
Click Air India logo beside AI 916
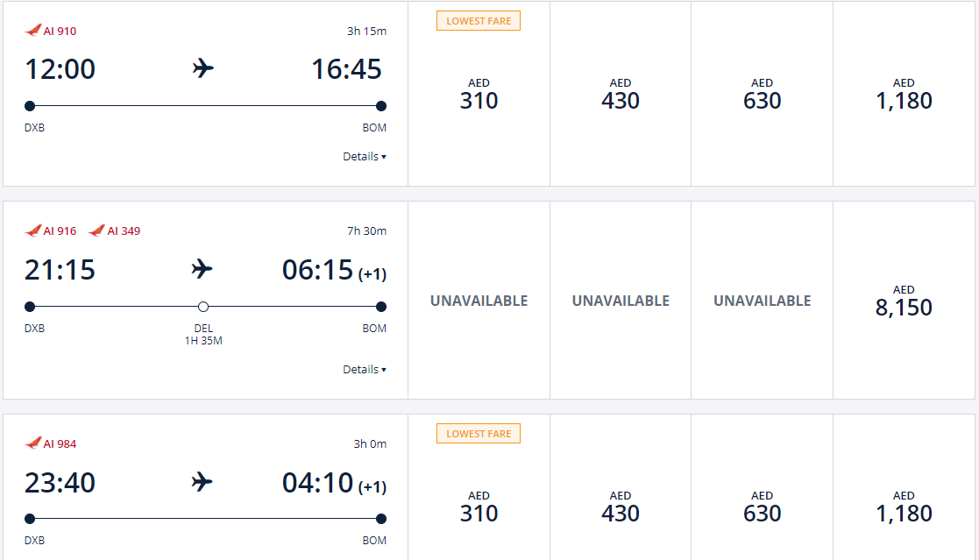pos(33,230)
